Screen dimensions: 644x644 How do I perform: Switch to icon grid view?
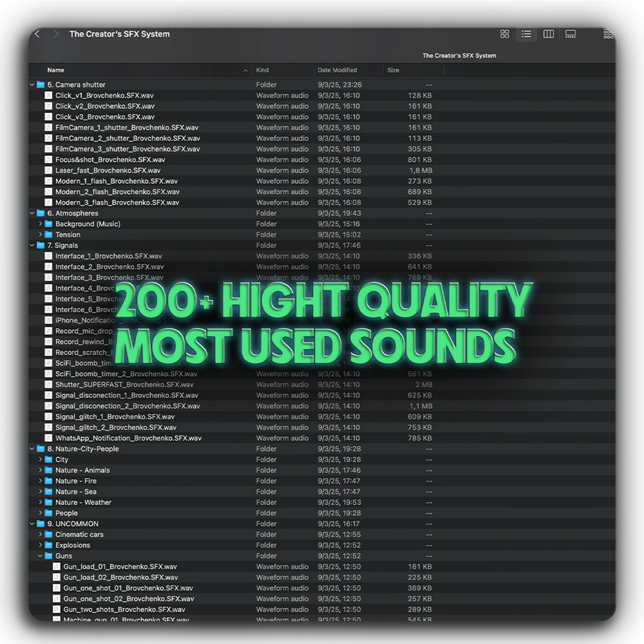coord(504,34)
